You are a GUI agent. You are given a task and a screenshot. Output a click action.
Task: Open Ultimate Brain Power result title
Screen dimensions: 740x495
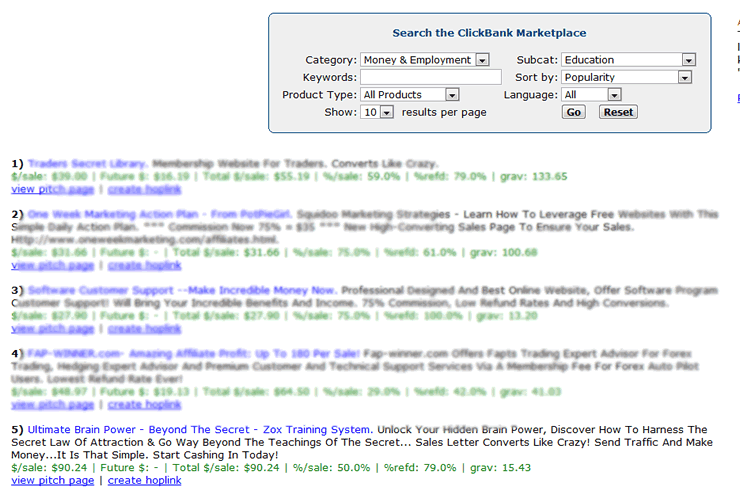tap(200, 430)
